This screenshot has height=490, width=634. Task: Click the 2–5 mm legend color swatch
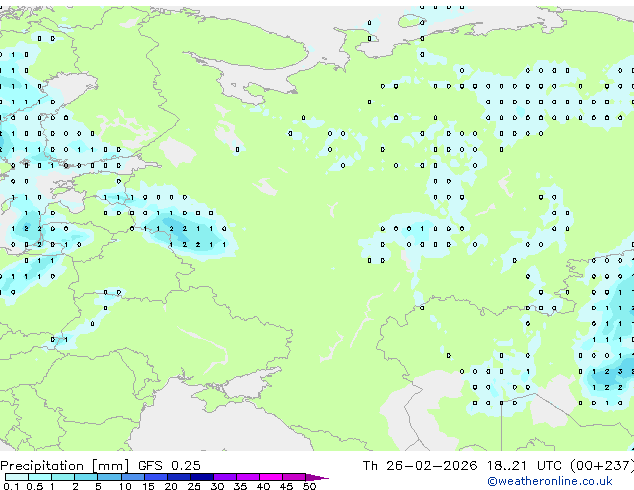tap(86, 477)
